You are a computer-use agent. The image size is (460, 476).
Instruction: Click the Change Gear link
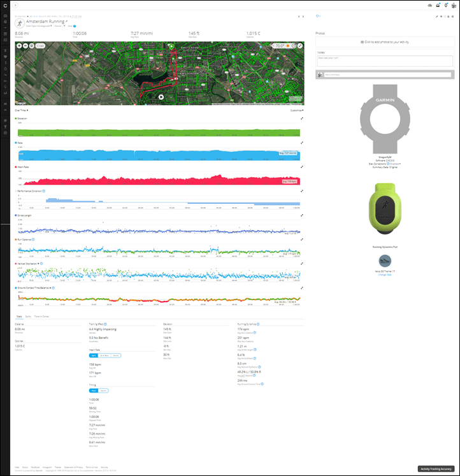coord(385,275)
